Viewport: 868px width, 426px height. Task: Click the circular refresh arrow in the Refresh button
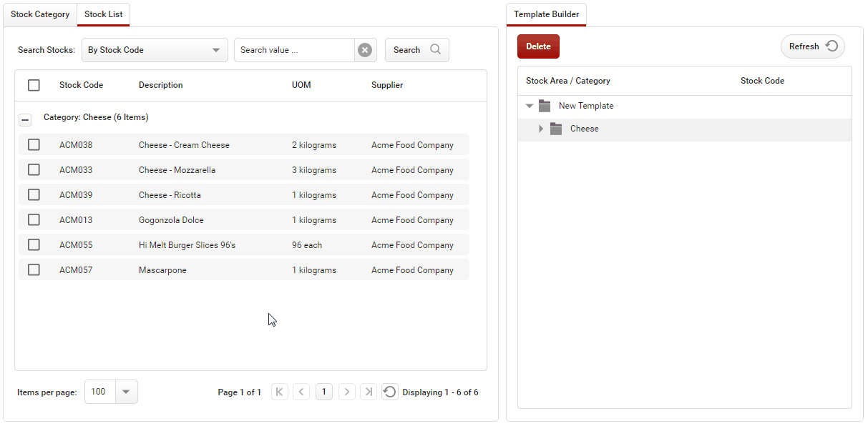(x=831, y=46)
